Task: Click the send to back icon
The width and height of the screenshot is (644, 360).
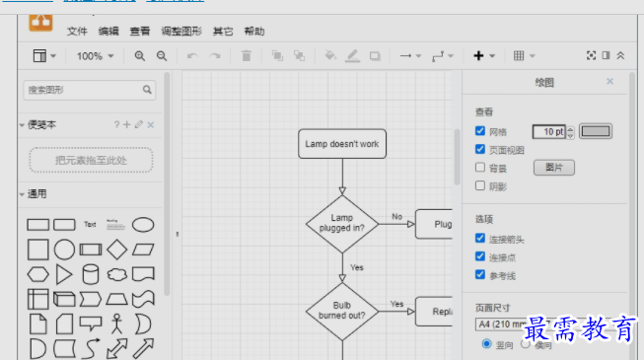Action: [300, 56]
